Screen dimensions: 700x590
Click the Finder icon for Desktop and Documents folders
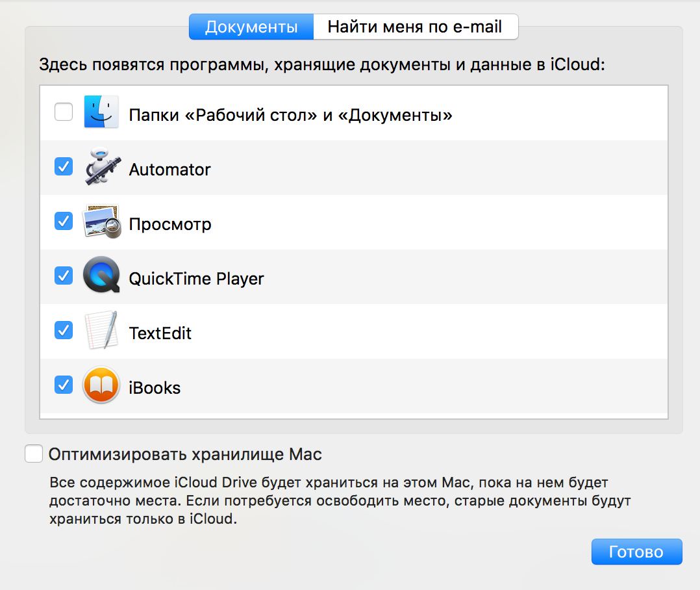101,112
